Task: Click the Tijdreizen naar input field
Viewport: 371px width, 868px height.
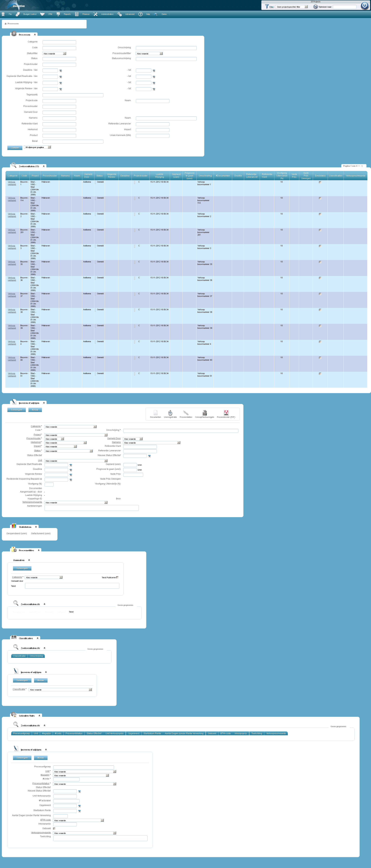Action: (344, 7)
